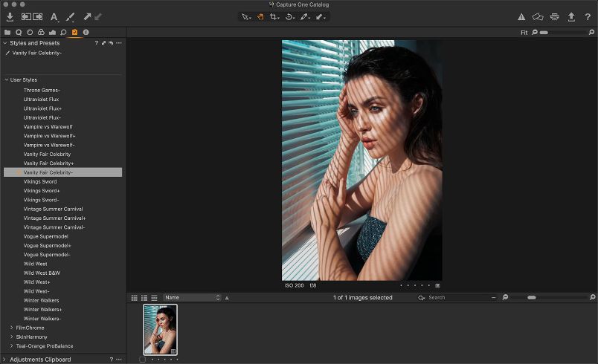Switch browser to list view
The width and height of the screenshot is (598, 364).
[144, 298]
